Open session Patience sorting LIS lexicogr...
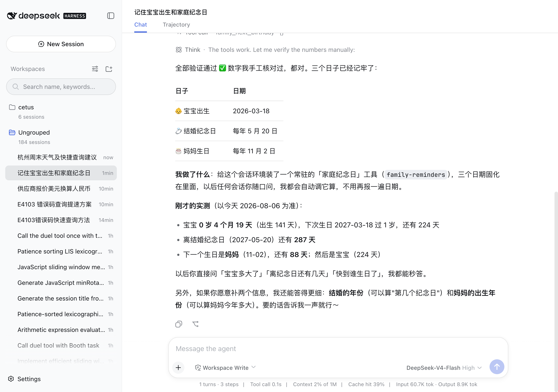Screen dimensions: 558x392 (61, 251)
